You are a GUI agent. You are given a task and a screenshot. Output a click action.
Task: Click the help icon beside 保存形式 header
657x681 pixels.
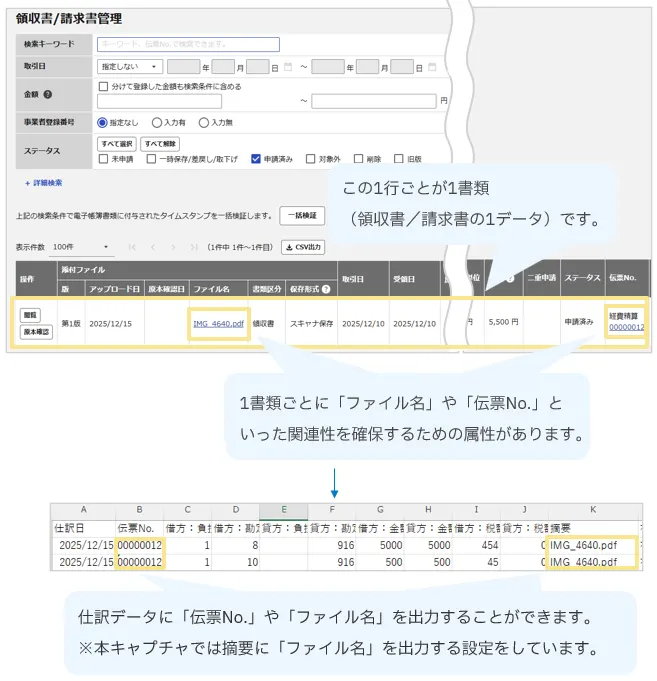click(327, 289)
